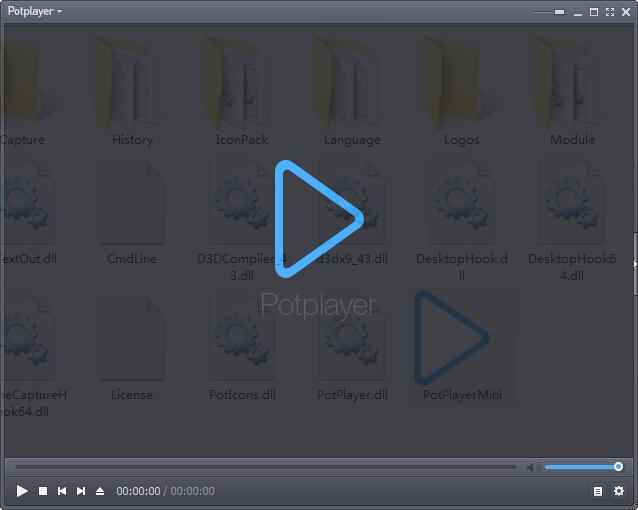Select DesktopHook.dll in the background window

click(x=462, y=221)
